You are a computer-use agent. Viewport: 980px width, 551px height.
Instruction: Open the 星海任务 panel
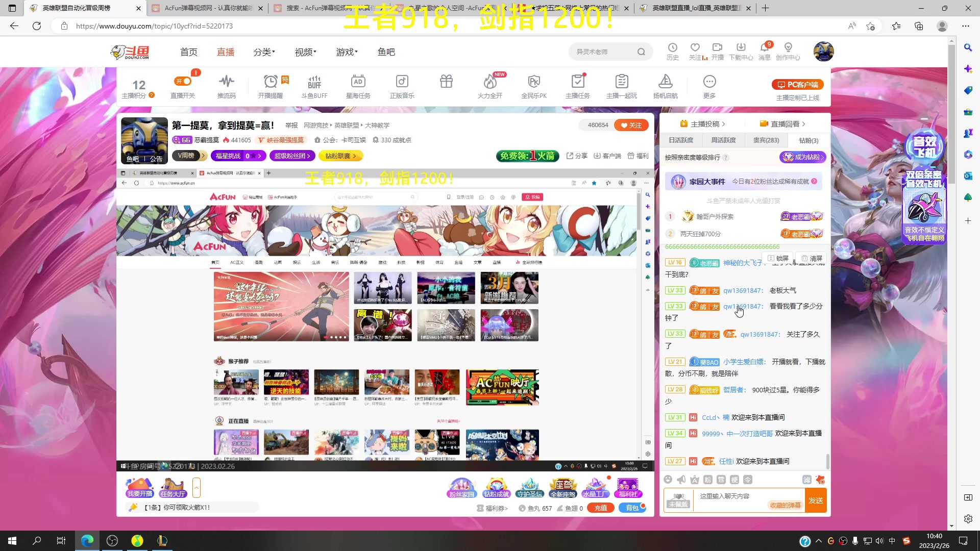(x=358, y=86)
